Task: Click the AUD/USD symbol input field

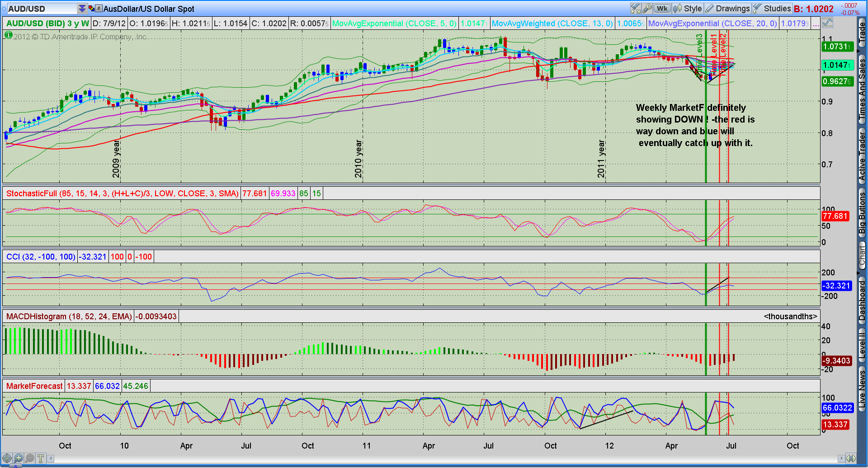Action: point(42,9)
